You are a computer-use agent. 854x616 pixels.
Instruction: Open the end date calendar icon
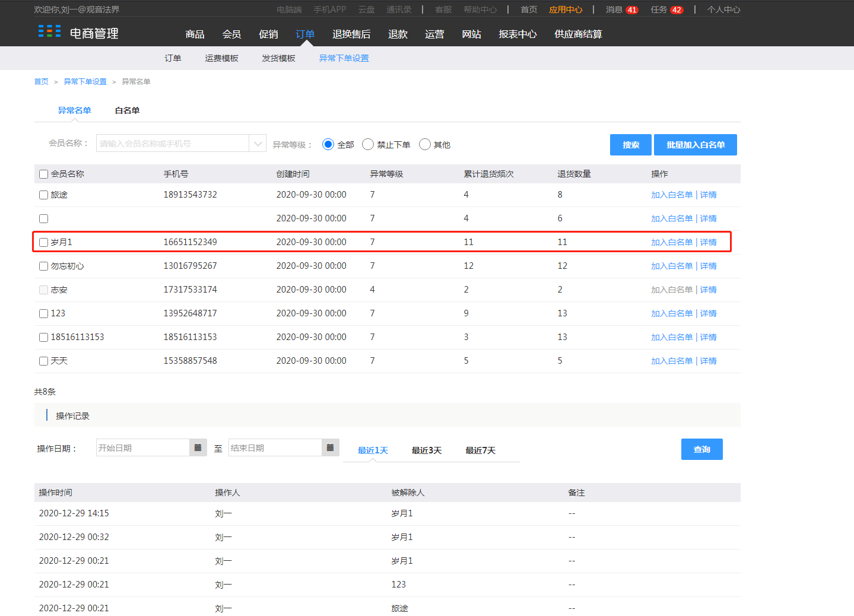(331, 447)
